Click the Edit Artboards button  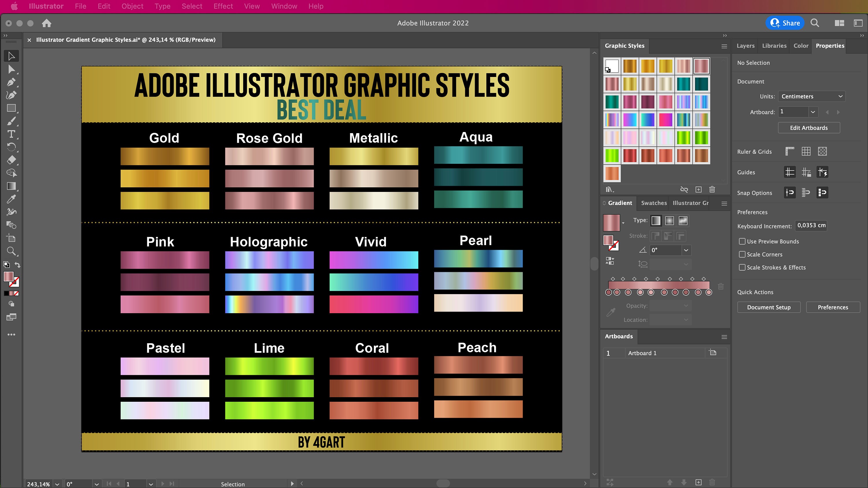pyautogui.click(x=809, y=127)
